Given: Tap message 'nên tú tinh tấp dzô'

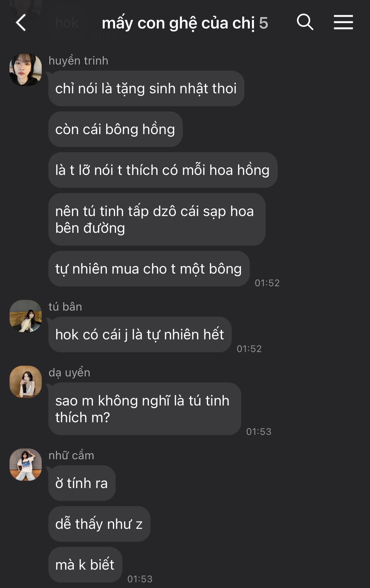Looking at the screenshot, I should pos(157,219).
